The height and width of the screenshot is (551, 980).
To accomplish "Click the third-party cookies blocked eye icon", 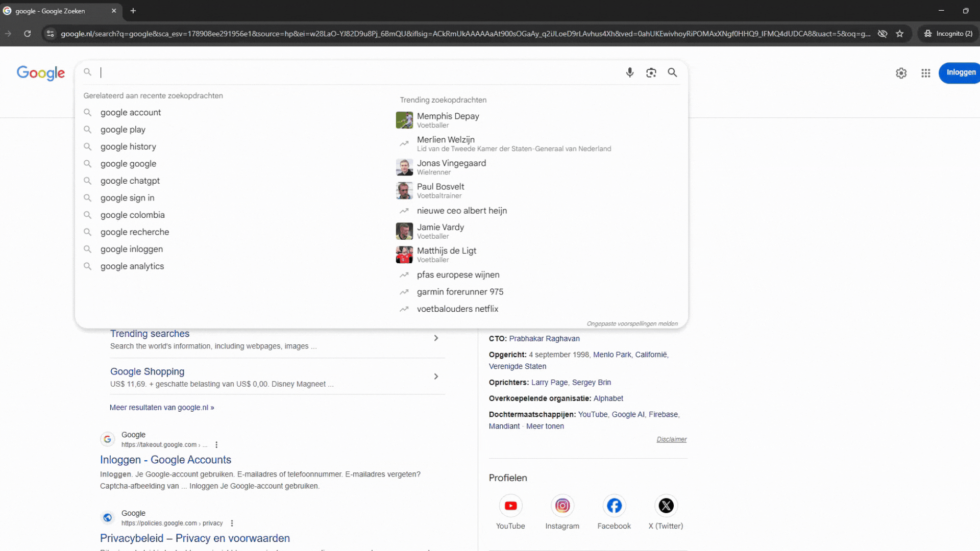I will point(882,34).
